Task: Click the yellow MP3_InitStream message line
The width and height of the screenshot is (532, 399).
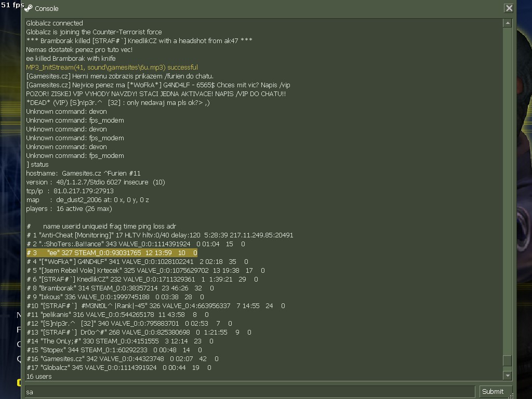Action: tap(112, 68)
